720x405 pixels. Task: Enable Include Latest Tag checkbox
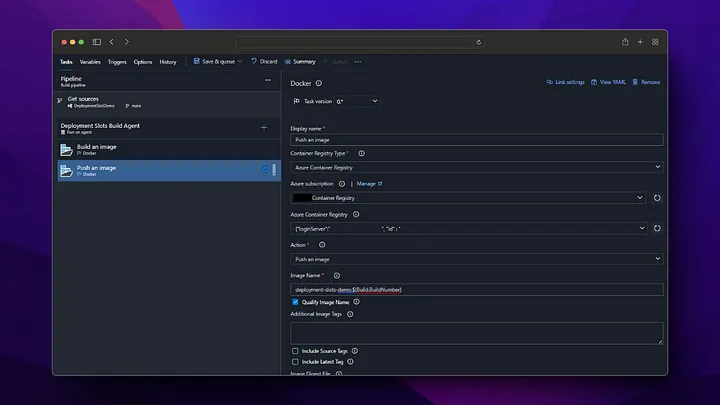295,362
